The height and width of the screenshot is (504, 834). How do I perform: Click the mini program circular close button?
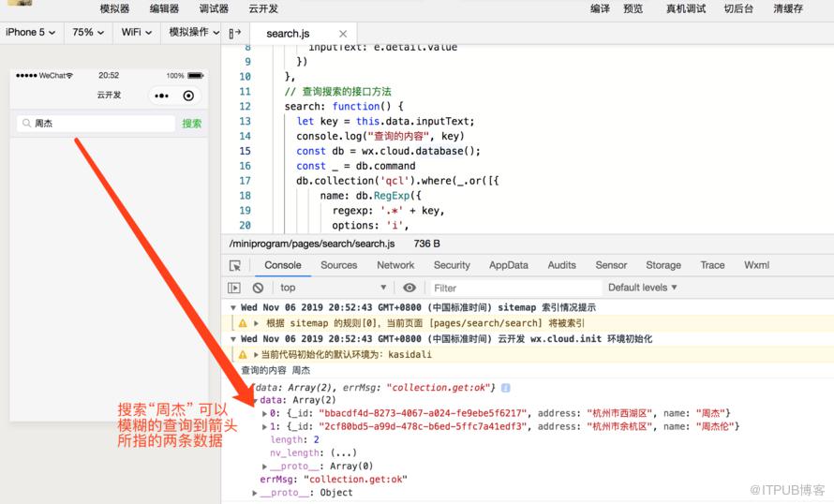point(188,96)
